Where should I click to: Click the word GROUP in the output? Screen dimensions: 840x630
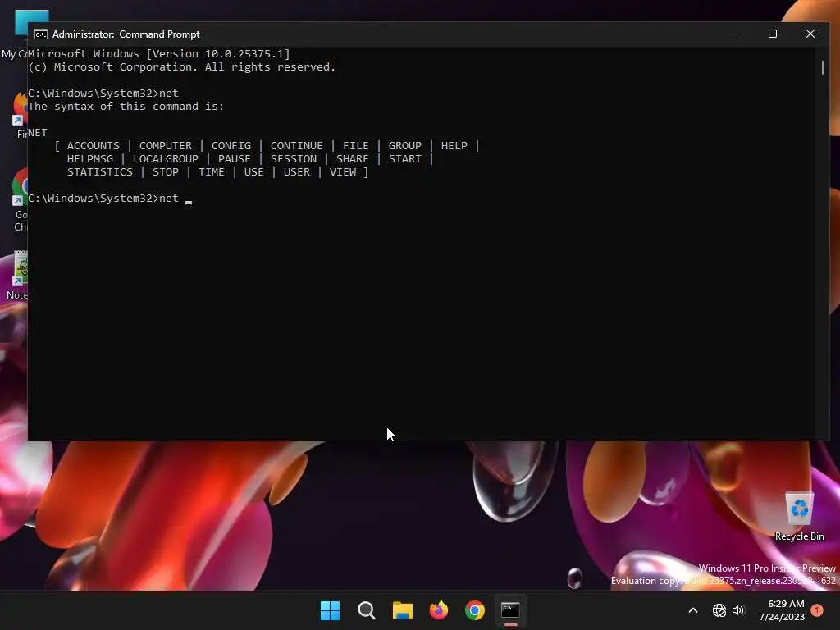[405, 146]
